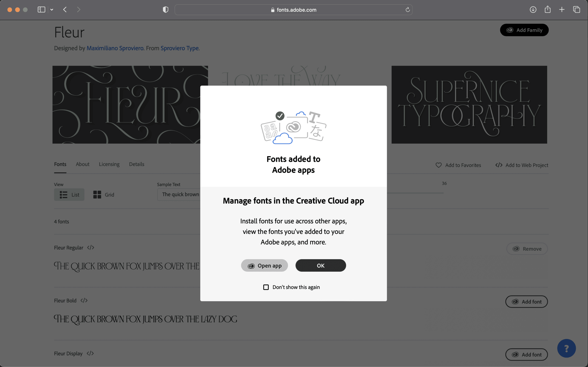Screen dimensions: 588x367
Task: Select the font size 36 stepper
Action: point(444,183)
